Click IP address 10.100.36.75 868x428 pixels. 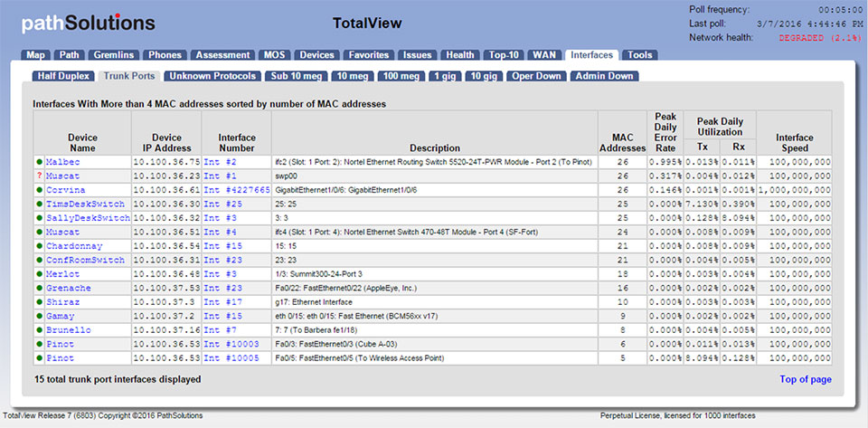(x=166, y=162)
